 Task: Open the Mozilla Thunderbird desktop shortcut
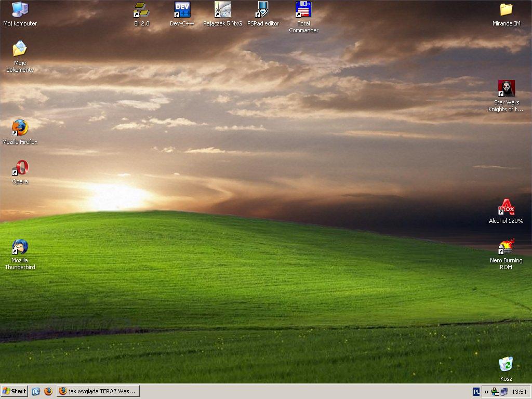20,254
